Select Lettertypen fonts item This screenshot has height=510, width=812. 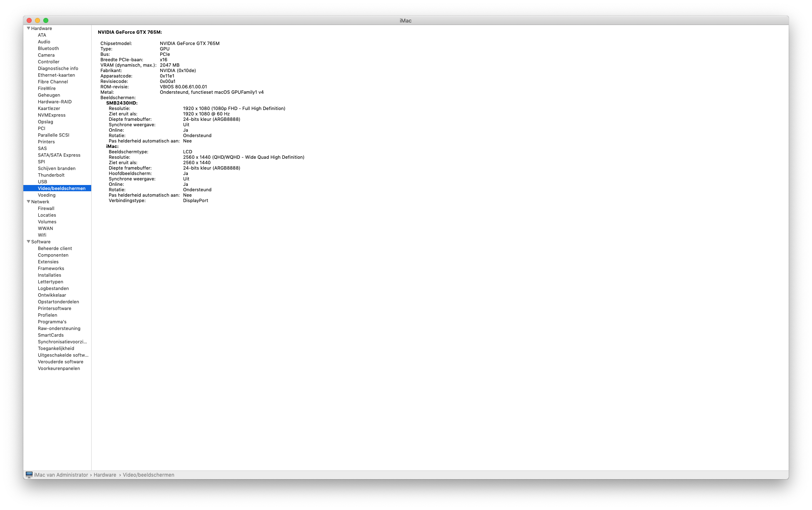(51, 282)
